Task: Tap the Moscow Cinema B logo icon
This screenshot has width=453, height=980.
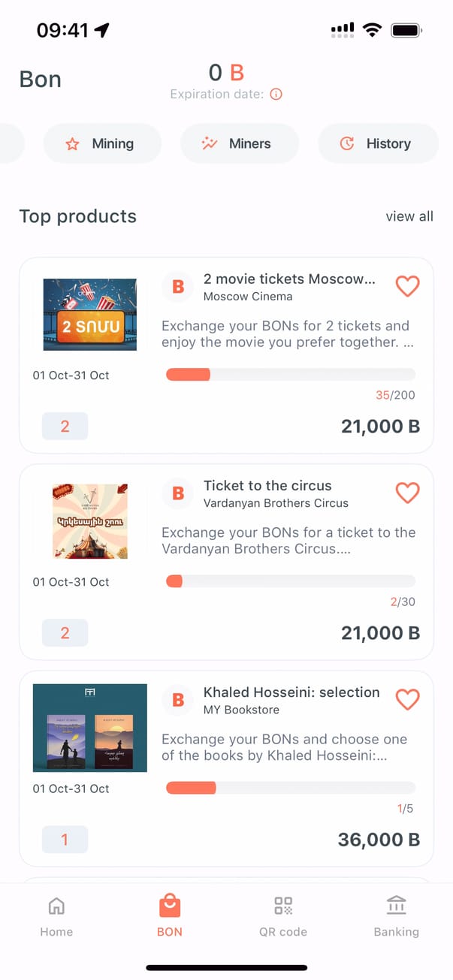Action: tap(178, 286)
